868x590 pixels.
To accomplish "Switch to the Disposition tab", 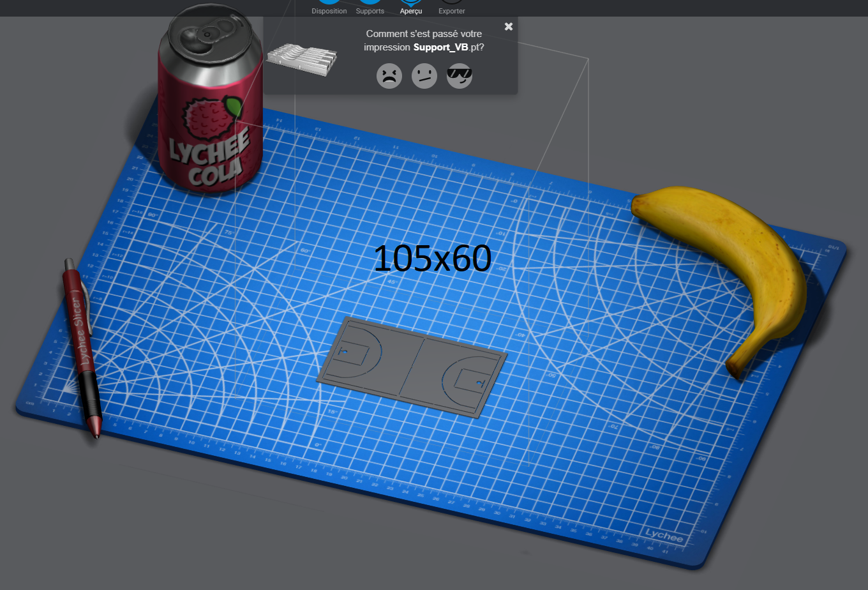I will click(x=329, y=8).
